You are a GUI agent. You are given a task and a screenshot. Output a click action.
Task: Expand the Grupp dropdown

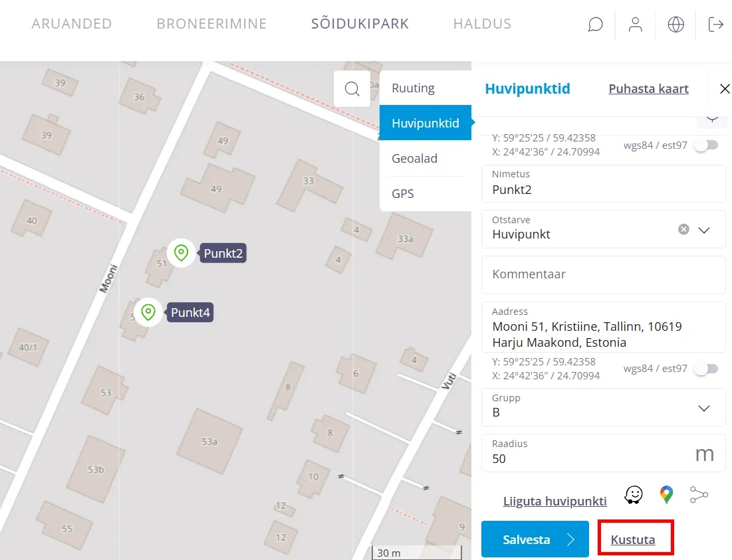click(x=704, y=408)
